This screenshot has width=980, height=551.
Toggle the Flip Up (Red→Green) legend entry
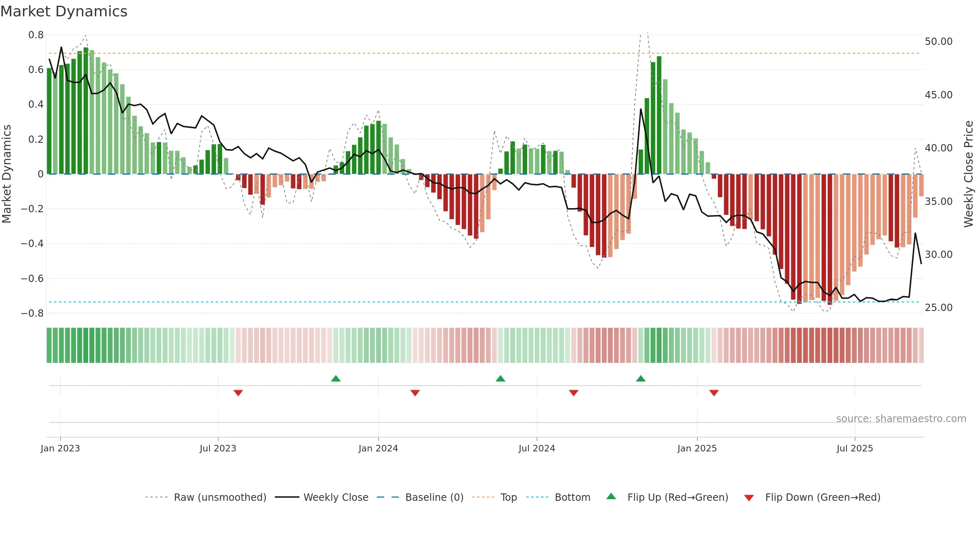(x=667, y=497)
